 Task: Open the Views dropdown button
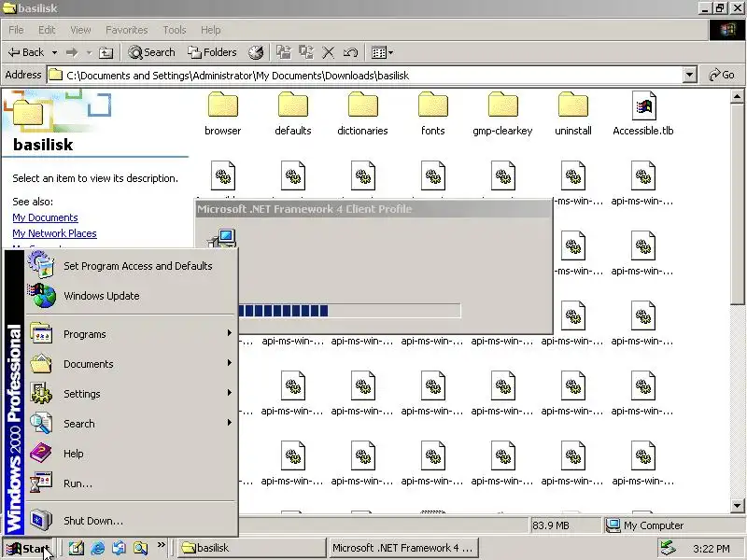pos(382,52)
